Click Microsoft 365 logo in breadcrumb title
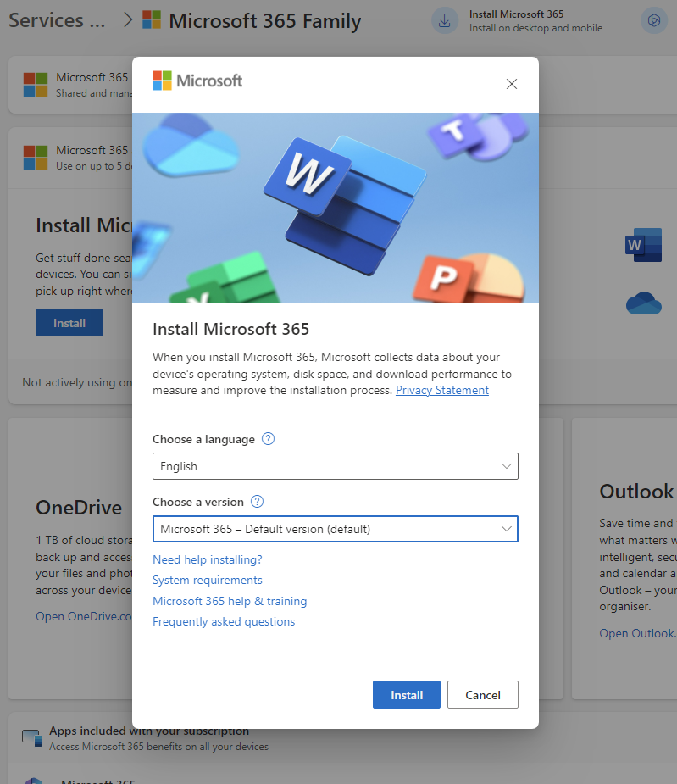The height and width of the screenshot is (784, 677). click(x=152, y=20)
